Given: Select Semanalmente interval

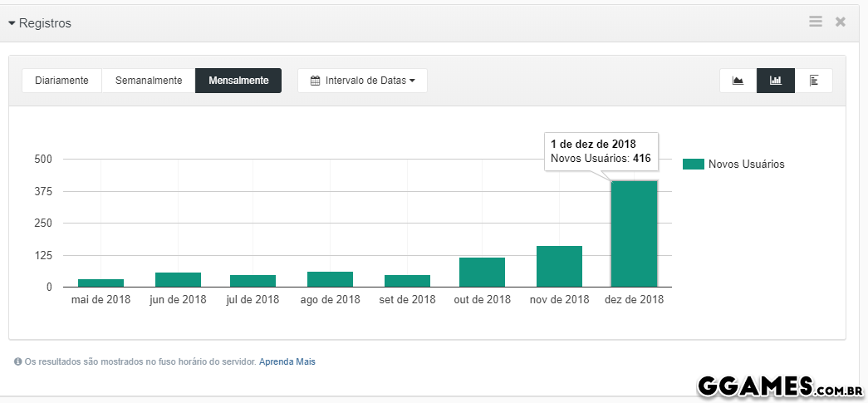Looking at the screenshot, I should [149, 81].
